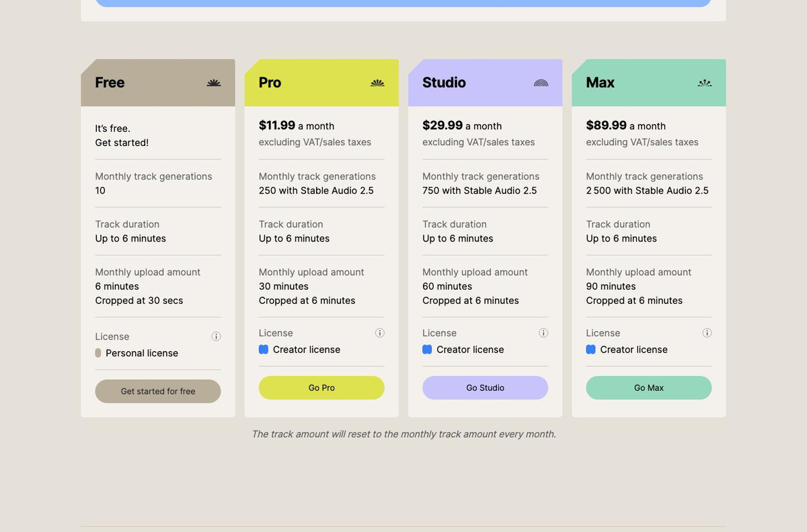
Task: Click the Max plan header title
Action: coord(600,83)
